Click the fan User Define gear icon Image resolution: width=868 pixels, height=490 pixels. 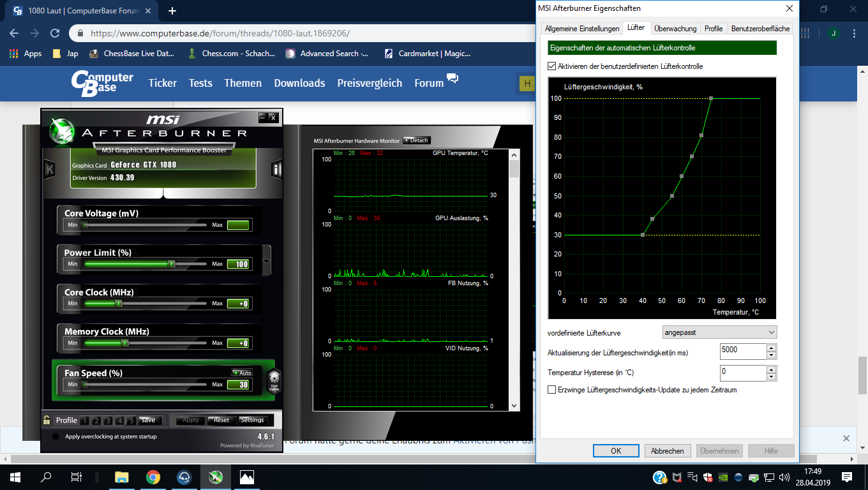pos(274,380)
